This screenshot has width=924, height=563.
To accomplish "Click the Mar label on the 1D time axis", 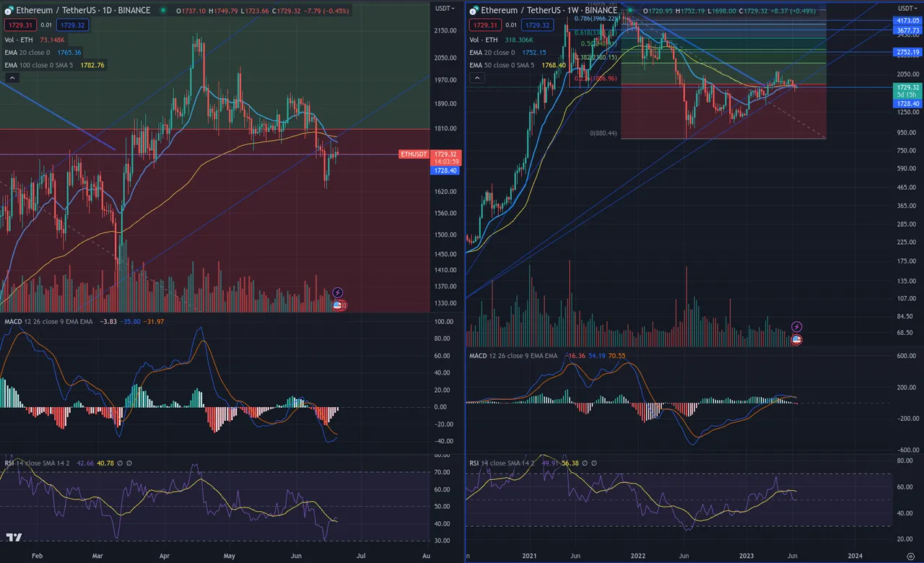I will click(x=99, y=556).
